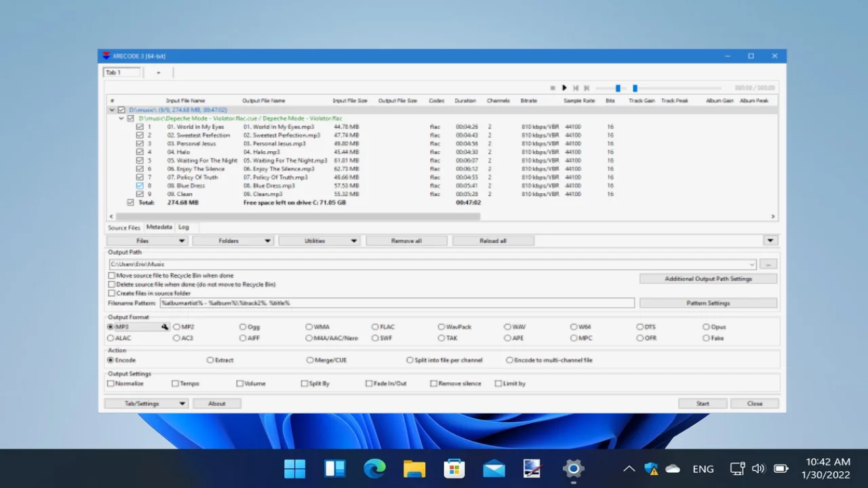Click the battery tray icon

(781, 468)
